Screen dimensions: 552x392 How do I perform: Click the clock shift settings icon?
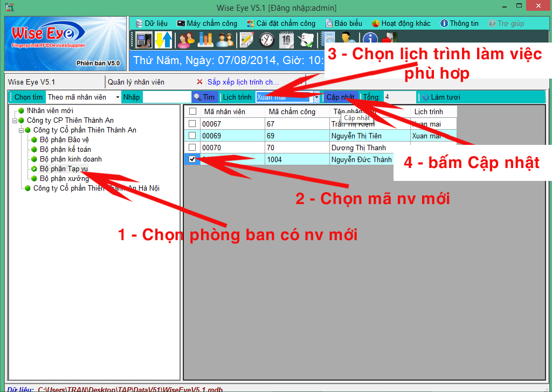(267, 40)
